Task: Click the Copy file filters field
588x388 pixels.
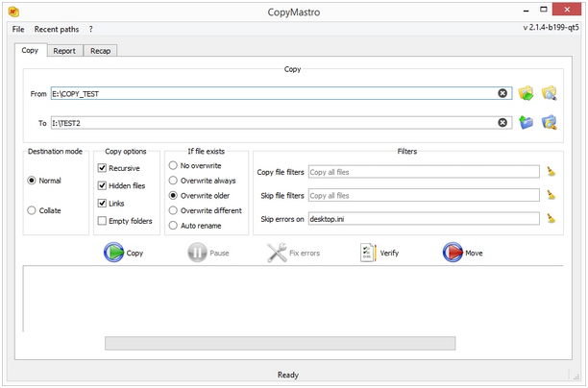Action: pyautogui.click(x=424, y=172)
